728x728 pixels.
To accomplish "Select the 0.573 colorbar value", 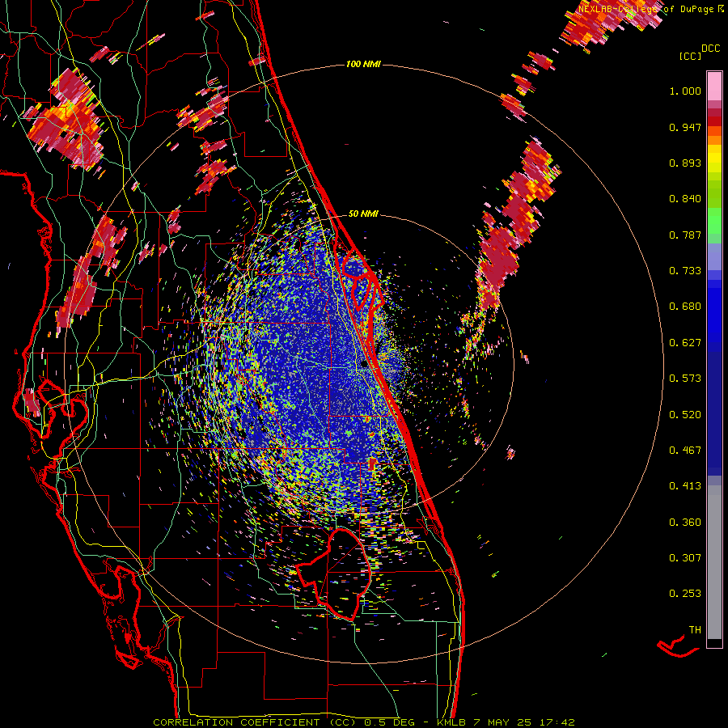I will (685, 379).
